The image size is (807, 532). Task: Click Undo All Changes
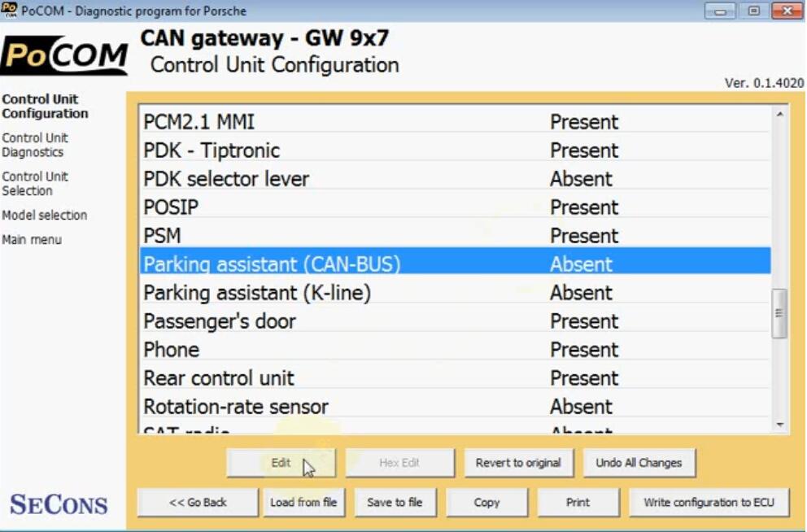pyautogui.click(x=639, y=463)
